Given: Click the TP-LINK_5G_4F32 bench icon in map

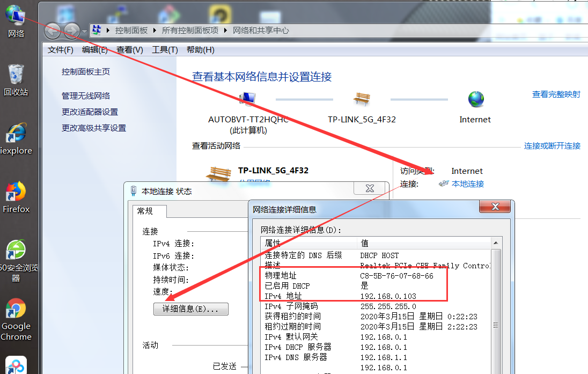Looking at the screenshot, I should click(x=362, y=99).
